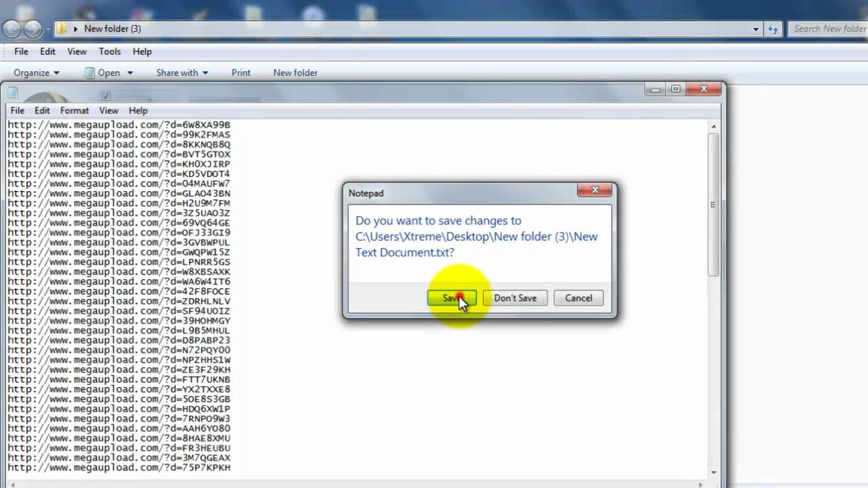Click the line ending 69VQ64GE
This screenshot has height=488, width=868.
coord(119,222)
